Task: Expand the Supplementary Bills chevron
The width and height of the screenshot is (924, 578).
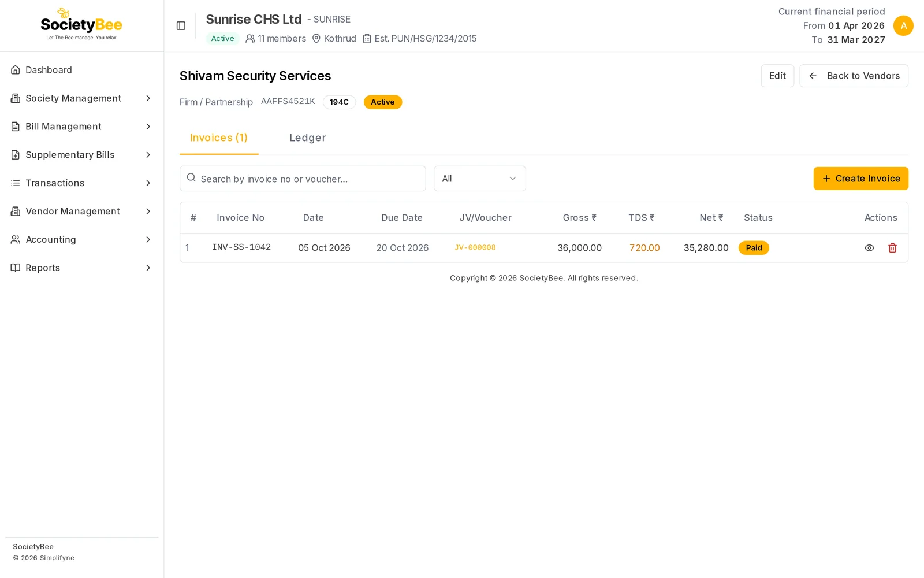Action: click(x=148, y=155)
